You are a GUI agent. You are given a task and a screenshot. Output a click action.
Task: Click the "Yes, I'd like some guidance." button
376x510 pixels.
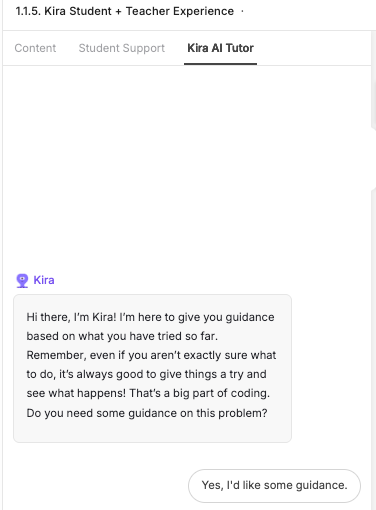coord(274,485)
